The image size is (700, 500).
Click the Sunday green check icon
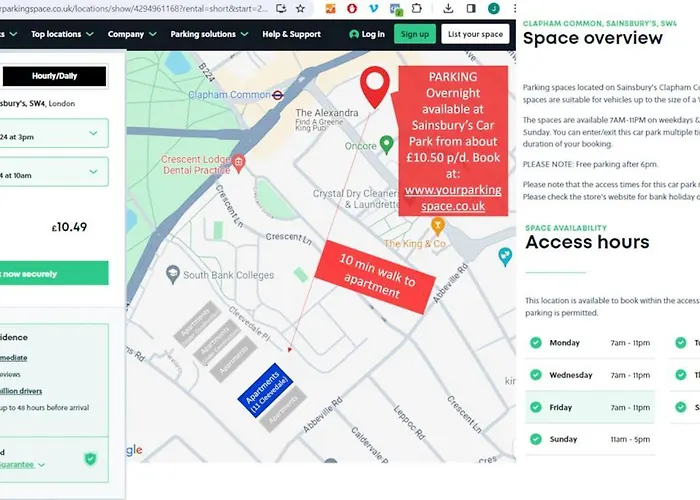[x=536, y=439]
